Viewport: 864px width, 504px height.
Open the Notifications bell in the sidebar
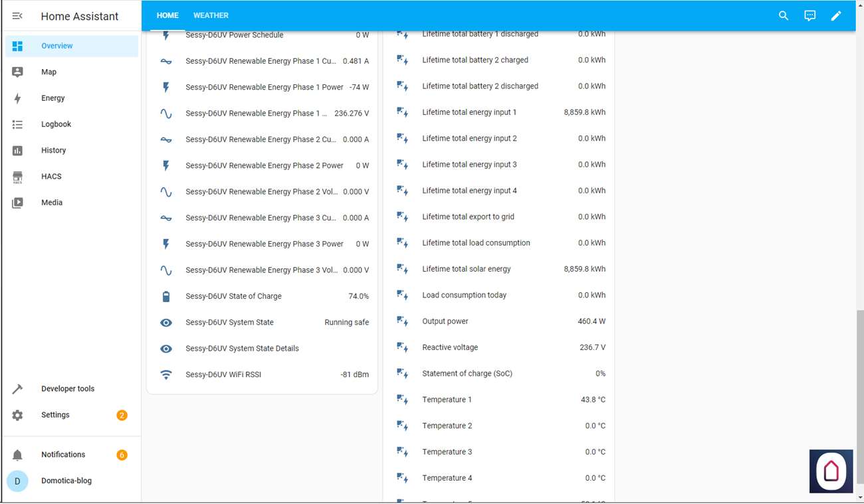click(18, 455)
